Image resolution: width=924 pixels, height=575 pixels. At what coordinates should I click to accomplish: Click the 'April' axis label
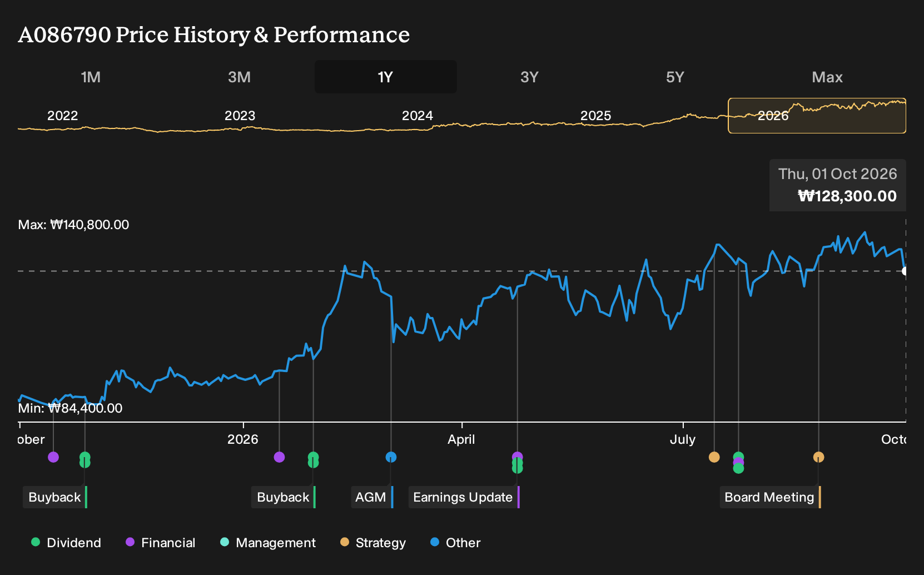(x=461, y=439)
